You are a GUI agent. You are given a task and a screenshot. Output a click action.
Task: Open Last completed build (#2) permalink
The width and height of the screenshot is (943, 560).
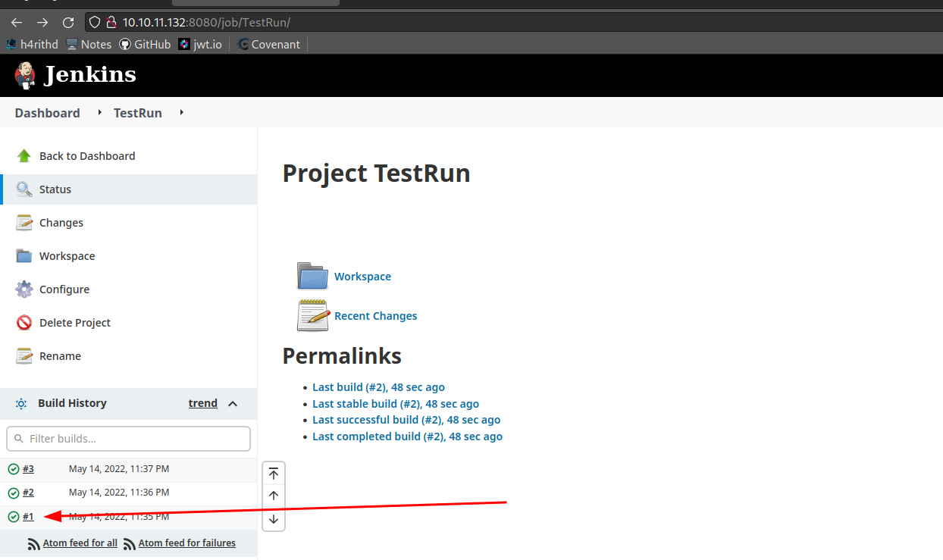[407, 436]
